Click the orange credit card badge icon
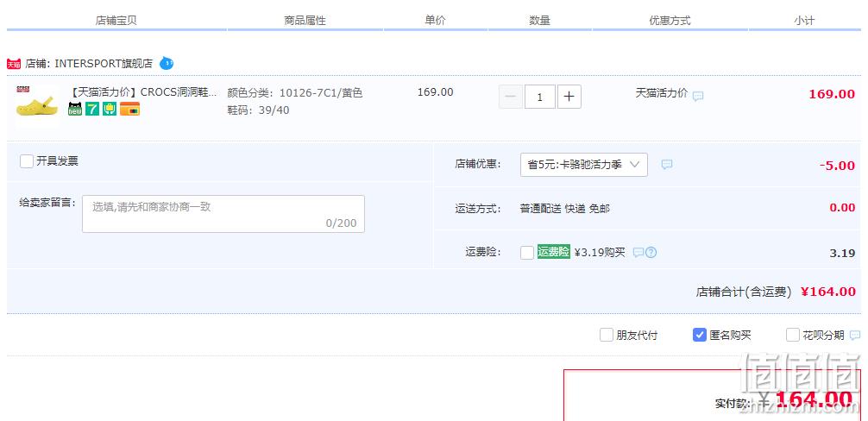Screen dimensions: 868x421 129,109
